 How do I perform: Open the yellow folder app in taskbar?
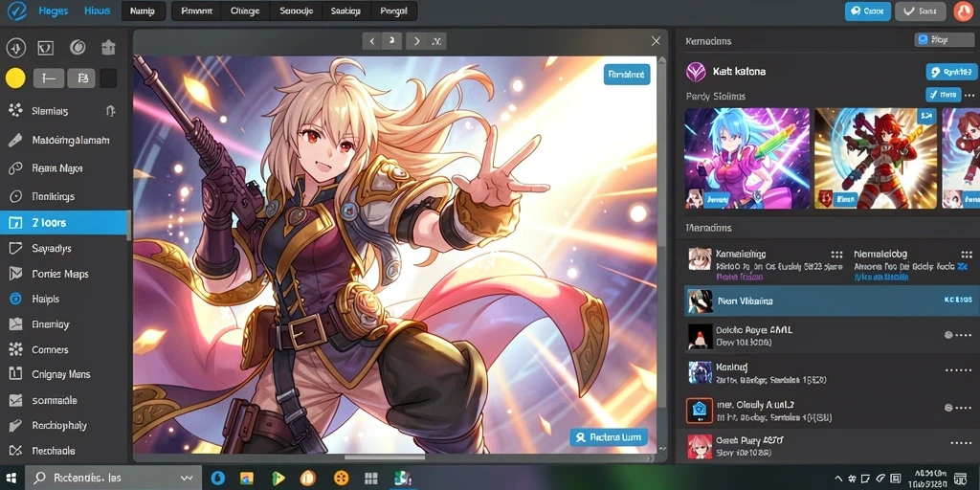click(248, 479)
